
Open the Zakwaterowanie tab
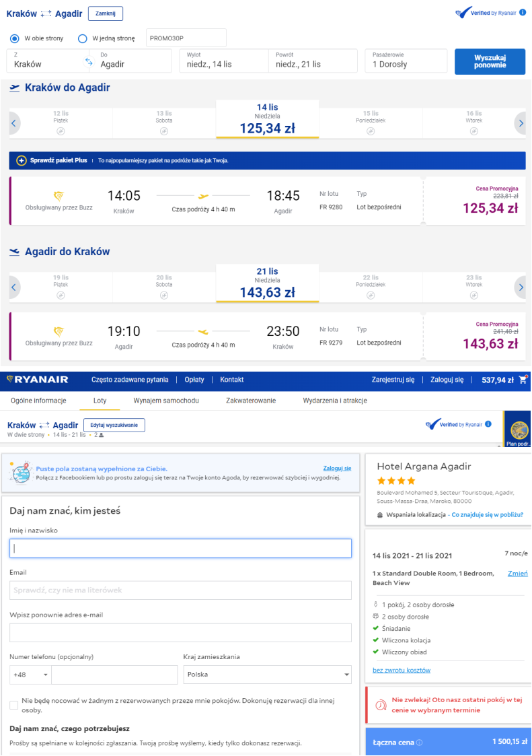pos(251,401)
